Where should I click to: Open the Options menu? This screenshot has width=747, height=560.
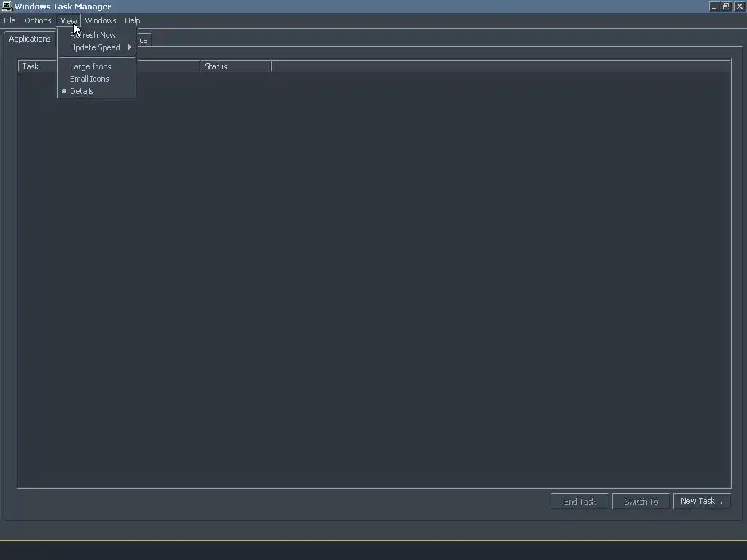(38, 20)
